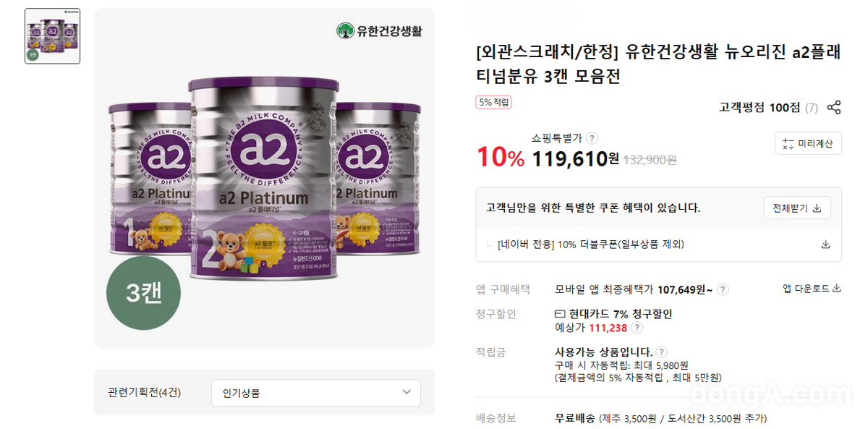This screenshot has width=868, height=429.
Task: Click the 유한건강생활 brand logo
Action: point(380,30)
